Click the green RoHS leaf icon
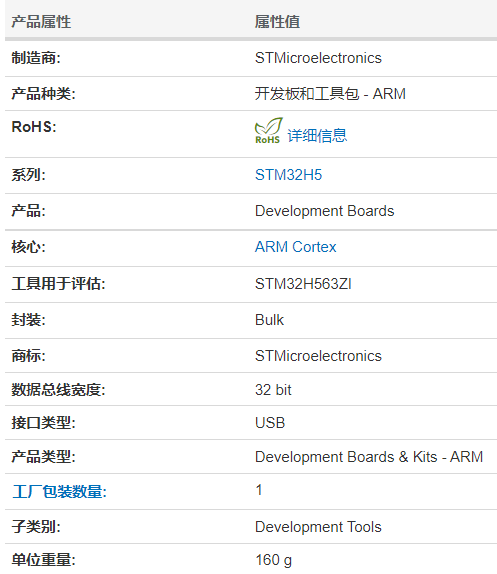Screen dimensions: 497x574 click(269, 130)
